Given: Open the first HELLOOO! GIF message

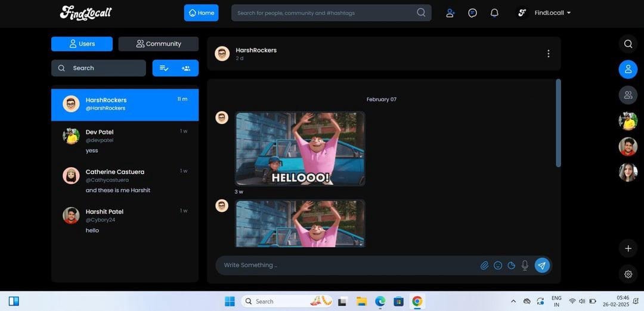Looking at the screenshot, I should pos(300,149).
